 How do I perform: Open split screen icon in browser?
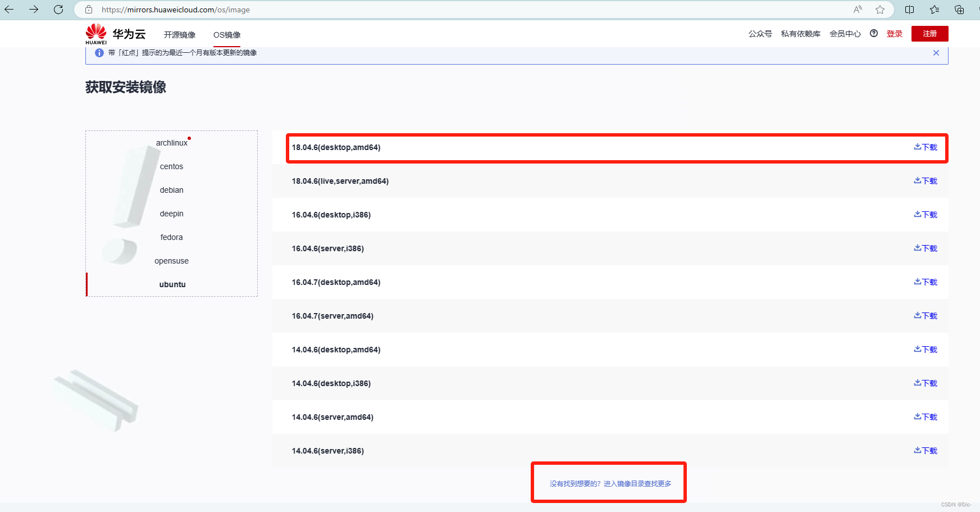coord(910,10)
